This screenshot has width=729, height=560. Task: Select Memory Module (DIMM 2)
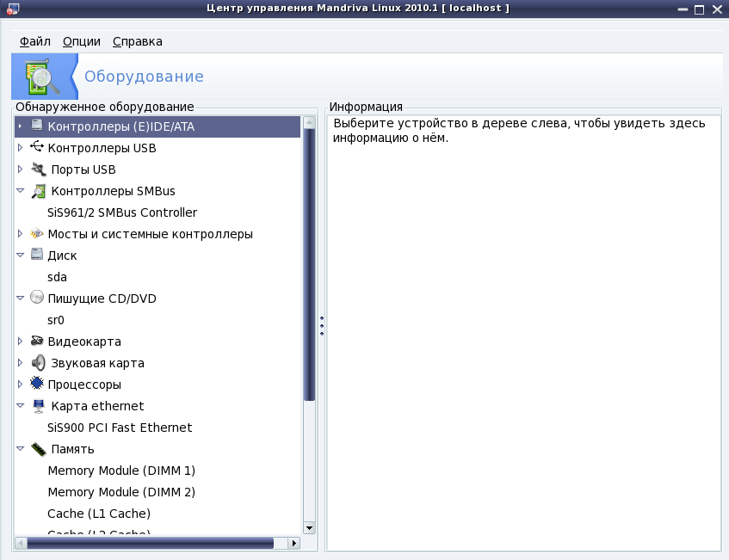pos(121,492)
